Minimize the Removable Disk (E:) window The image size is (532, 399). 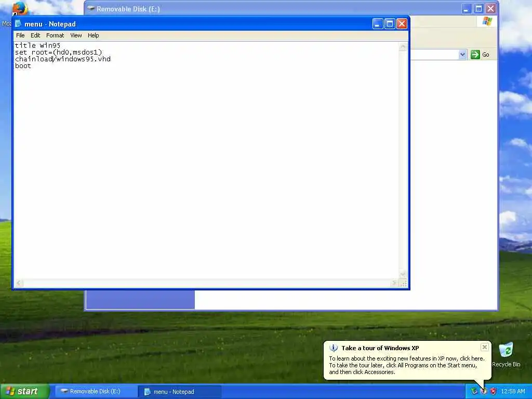pyautogui.click(x=467, y=9)
